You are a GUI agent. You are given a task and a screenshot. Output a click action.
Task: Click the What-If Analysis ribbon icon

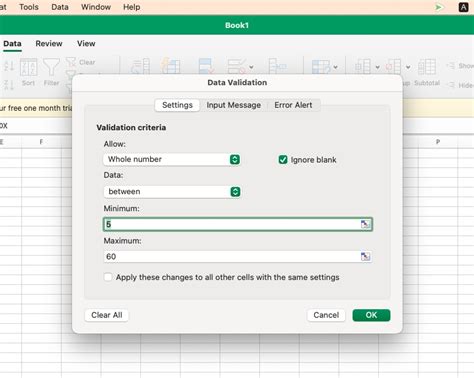point(321,67)
